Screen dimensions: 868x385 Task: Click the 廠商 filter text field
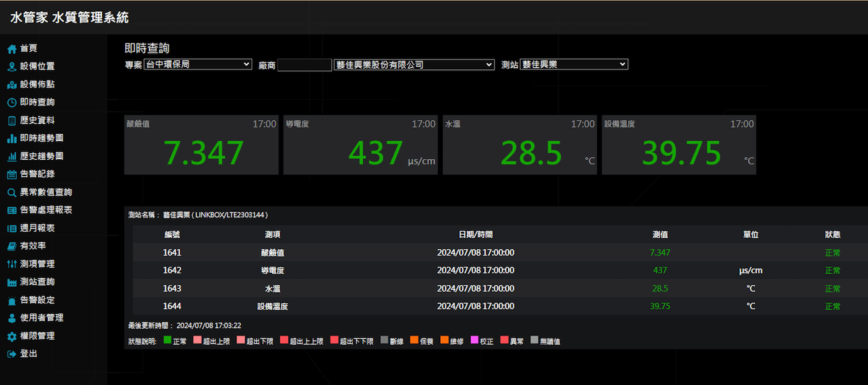(x=304, y=65)
